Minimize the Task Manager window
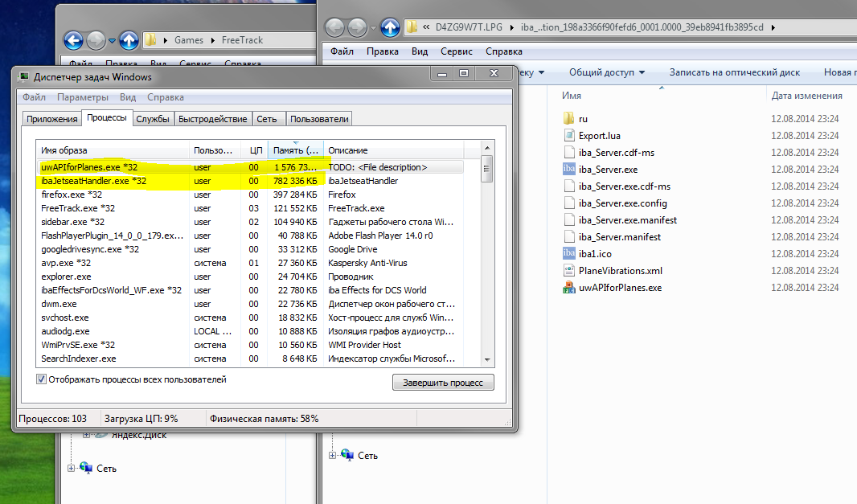The height and width of the screenshot is (504, 857). click(442, 73)
